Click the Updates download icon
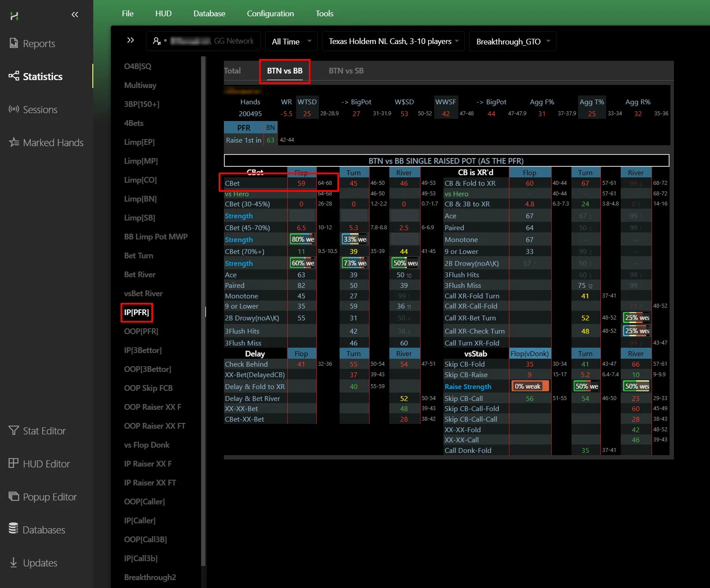The height and width of the screenshot is (588, 710). tap(14, 562)
